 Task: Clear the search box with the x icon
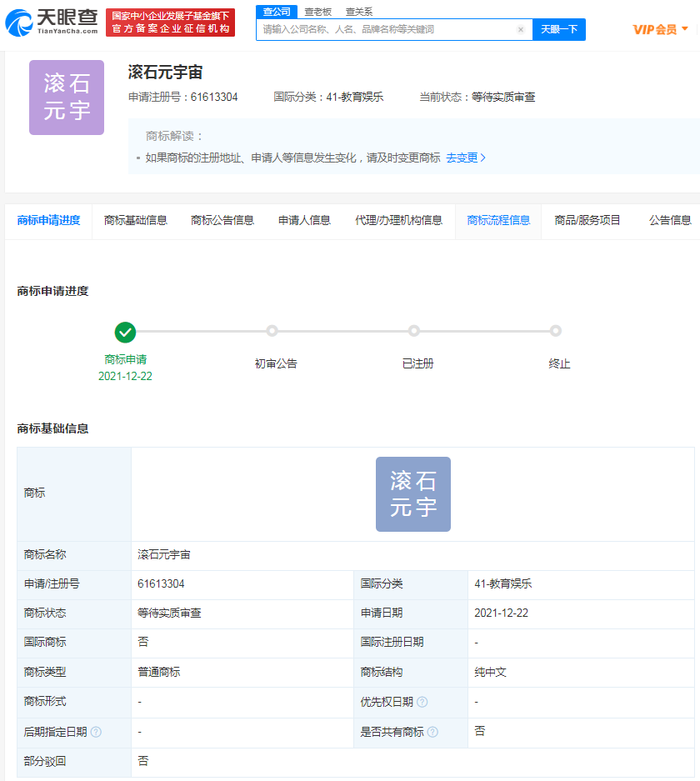(x=521, y=29)
